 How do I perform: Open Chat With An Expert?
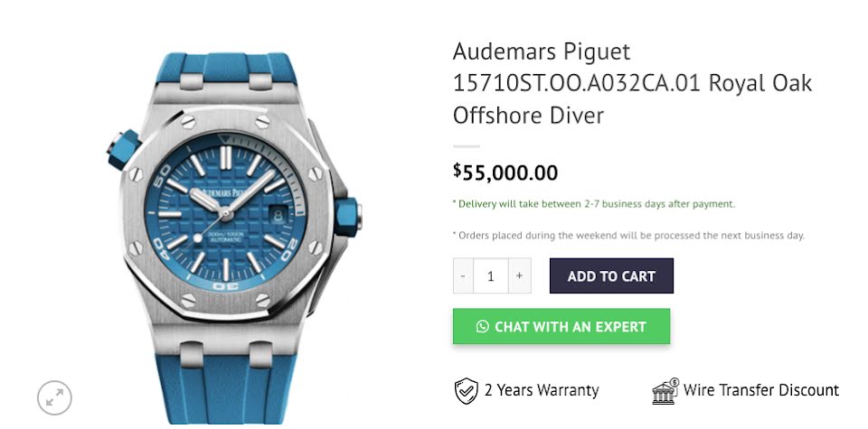[x=561, y=326]
